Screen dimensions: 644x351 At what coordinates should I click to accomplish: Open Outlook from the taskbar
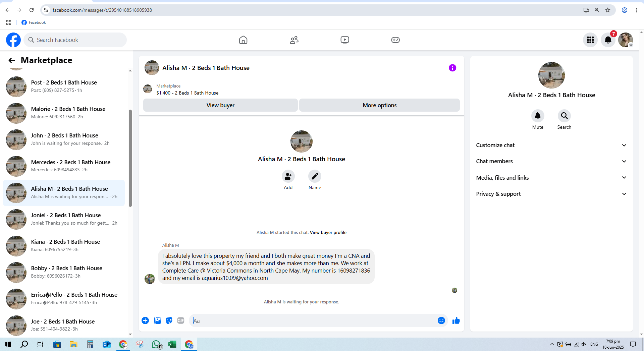point(106,344)
